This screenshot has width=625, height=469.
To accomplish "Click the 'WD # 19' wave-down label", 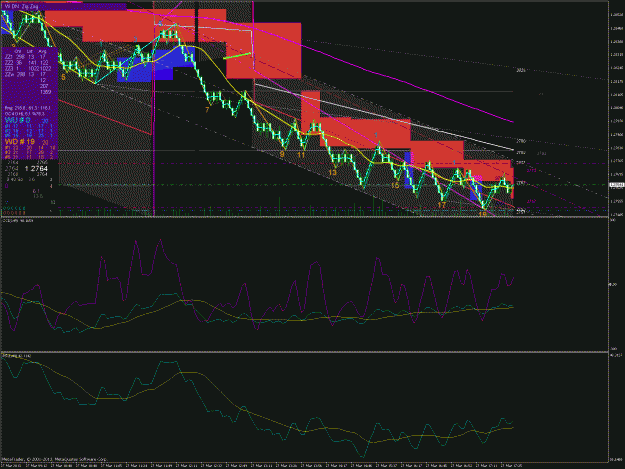I will [20, 142].
